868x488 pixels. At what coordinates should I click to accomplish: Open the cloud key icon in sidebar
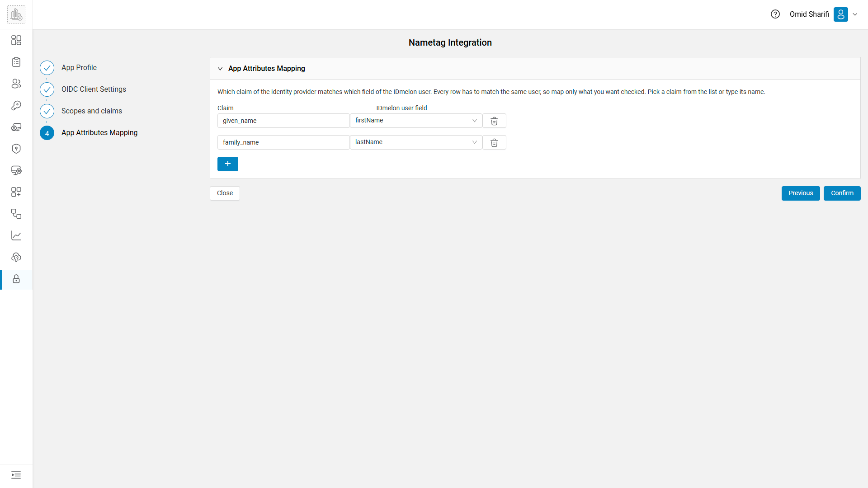[16, 257]
